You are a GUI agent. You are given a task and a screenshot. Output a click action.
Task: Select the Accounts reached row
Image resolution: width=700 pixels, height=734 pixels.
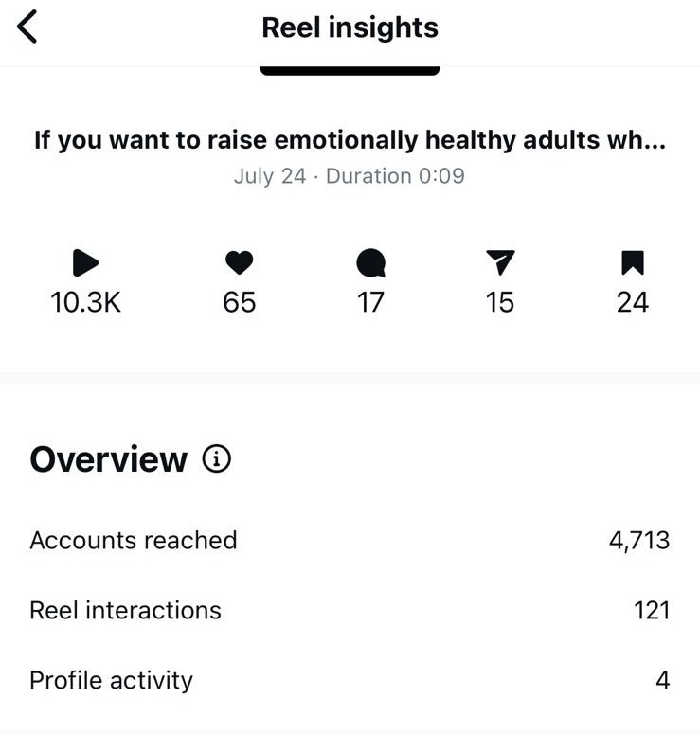coord(350,540)
